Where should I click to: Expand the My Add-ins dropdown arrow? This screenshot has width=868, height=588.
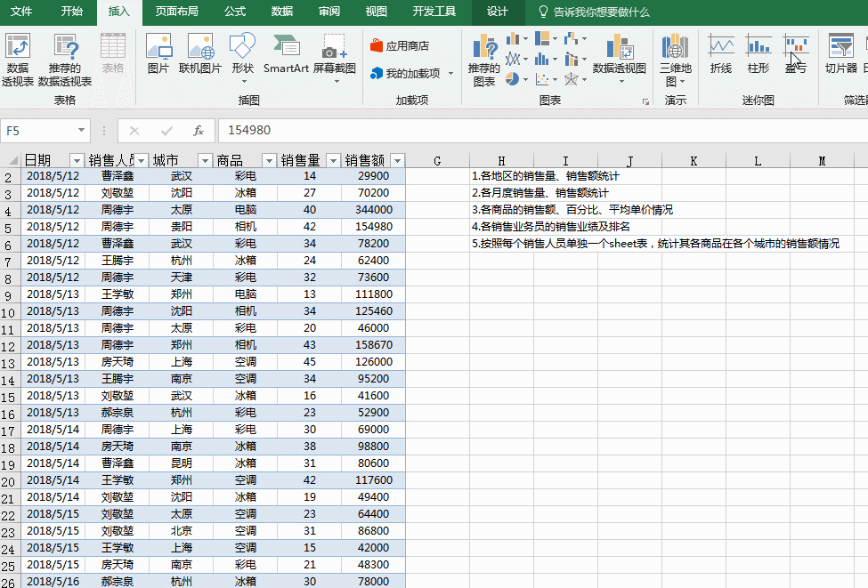[x=450, y=74]
